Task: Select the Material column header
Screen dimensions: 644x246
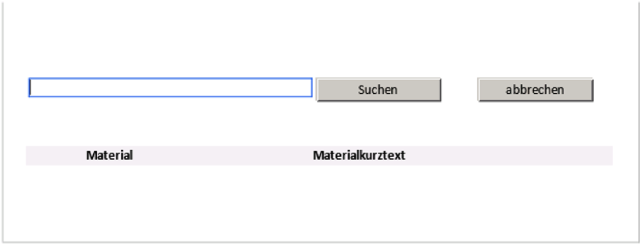Action: [x=109, y=155]
